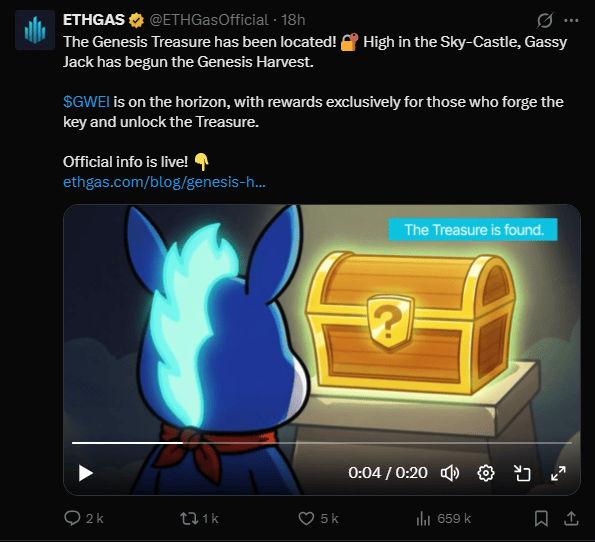This screenshot has width=595, height=542.
Task: Click the gold verified badge
Action: pyautogui.click(x=136, y=20)
